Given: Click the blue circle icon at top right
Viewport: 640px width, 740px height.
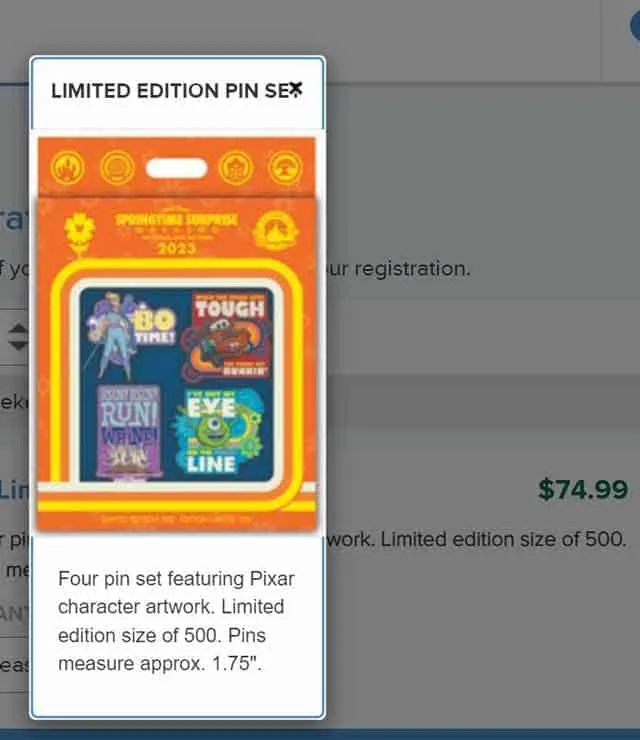Looking at the screenshot, I should tap(635, 25).
